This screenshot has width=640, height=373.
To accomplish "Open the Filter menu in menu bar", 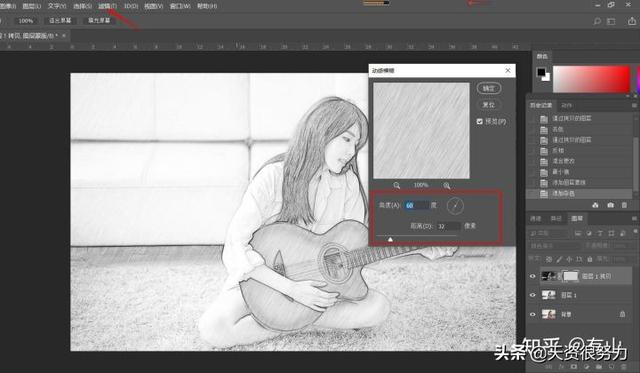I will [x=107, y=6].
